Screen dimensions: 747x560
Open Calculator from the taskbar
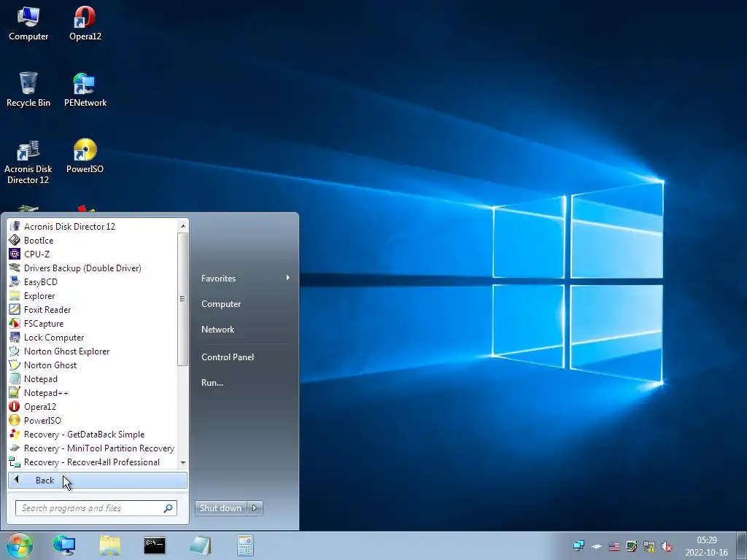click(x=245, y=545)
